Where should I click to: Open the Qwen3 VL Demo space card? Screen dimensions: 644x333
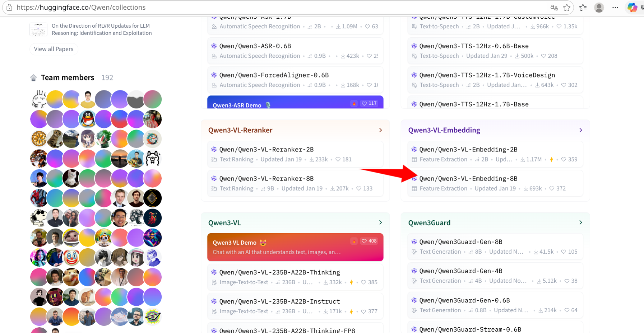pyautogui.click(x=295, y=247)
